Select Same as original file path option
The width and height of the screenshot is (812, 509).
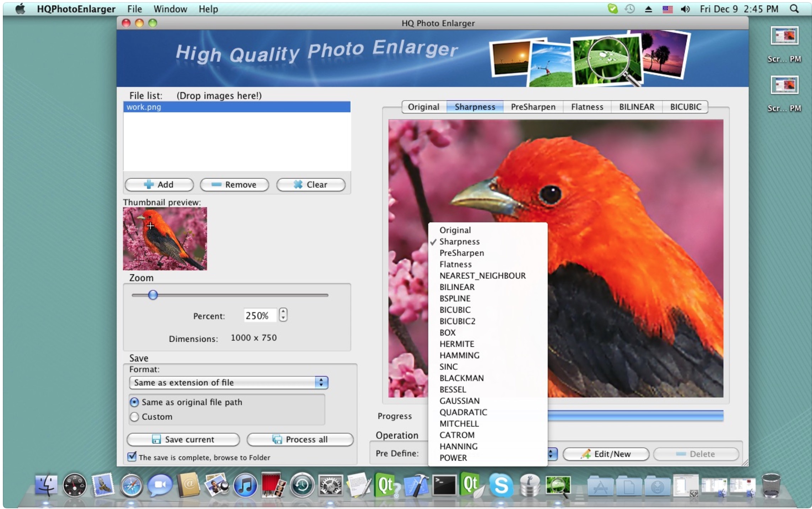[x=134, y=402]
